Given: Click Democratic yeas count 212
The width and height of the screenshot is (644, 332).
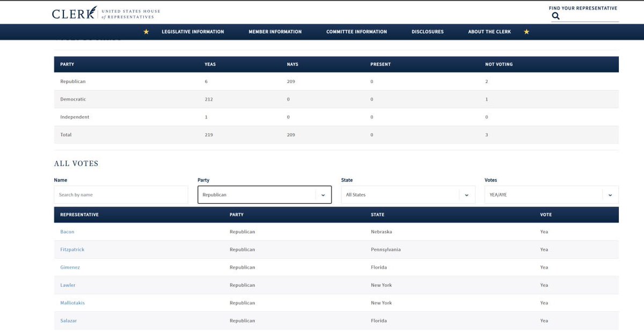Looking at the screenshot, I should [209, 99].
